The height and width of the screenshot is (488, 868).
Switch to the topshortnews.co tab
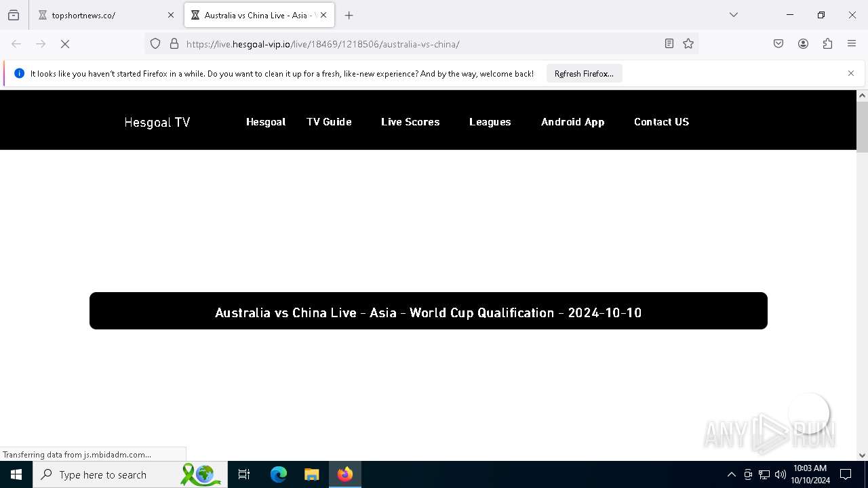pyautogui.click(x=105, y=15)
